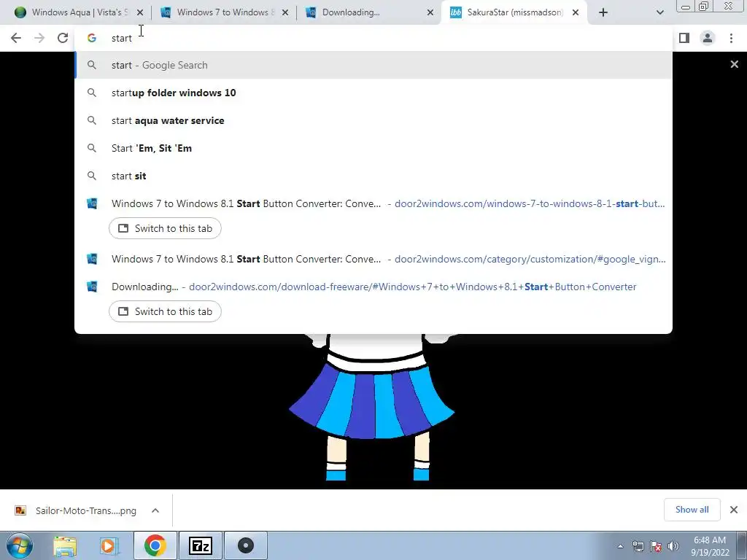Click the Google icon in the address bar
This screenshot has width=747, height=560.
tap(92, 38)
